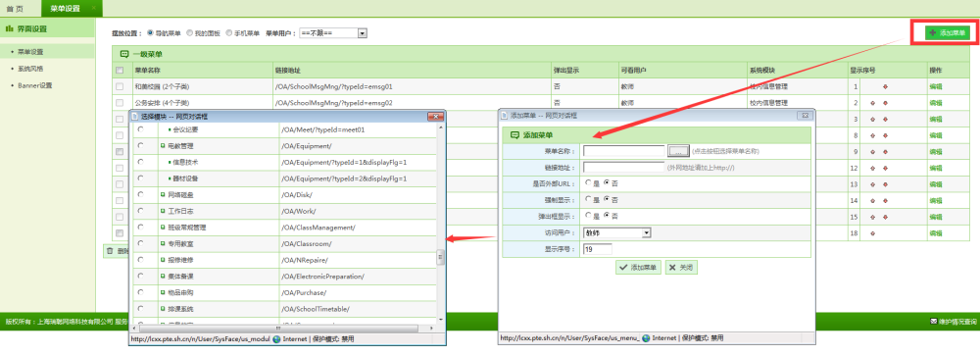
Task: Expand the 班级常规管理 tree node
Action: click(x=163, y=228)
